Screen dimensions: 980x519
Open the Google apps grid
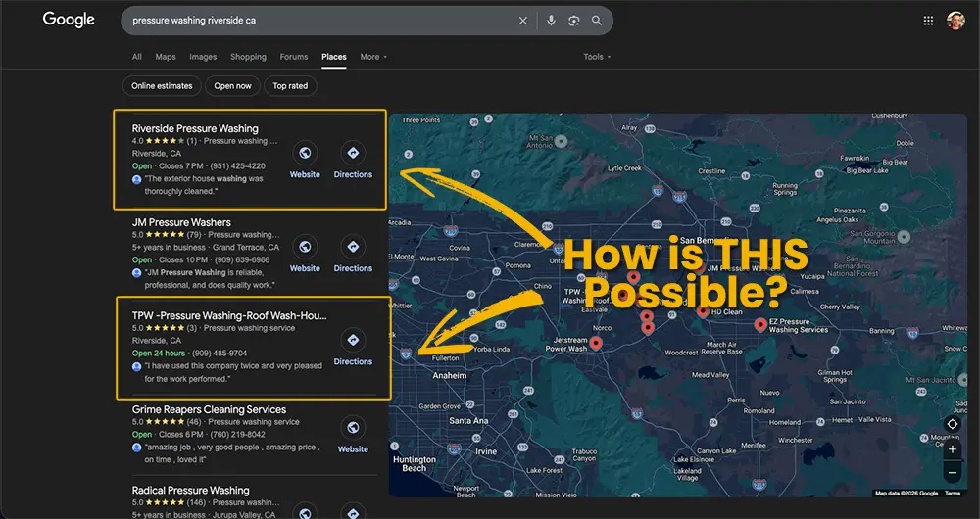[x=928, y=21]
